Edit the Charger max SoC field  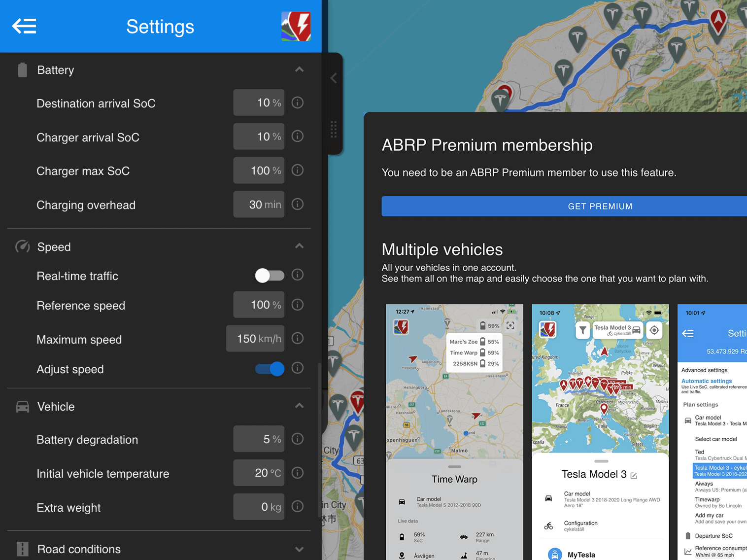259,171
